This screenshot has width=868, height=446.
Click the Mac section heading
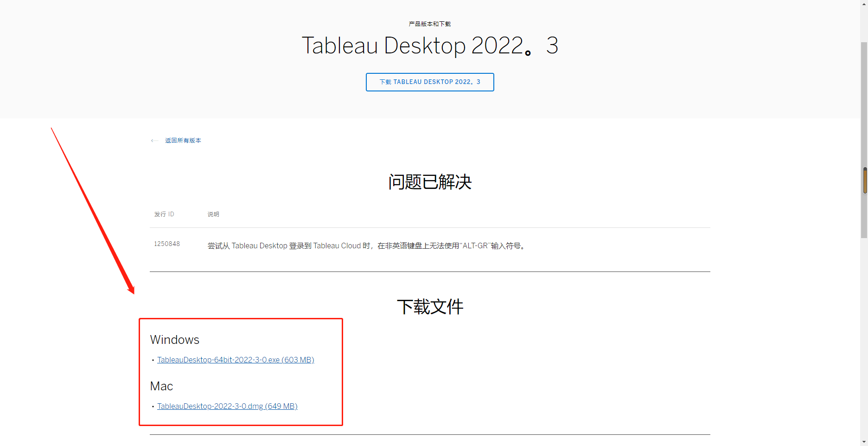(161, 386)
